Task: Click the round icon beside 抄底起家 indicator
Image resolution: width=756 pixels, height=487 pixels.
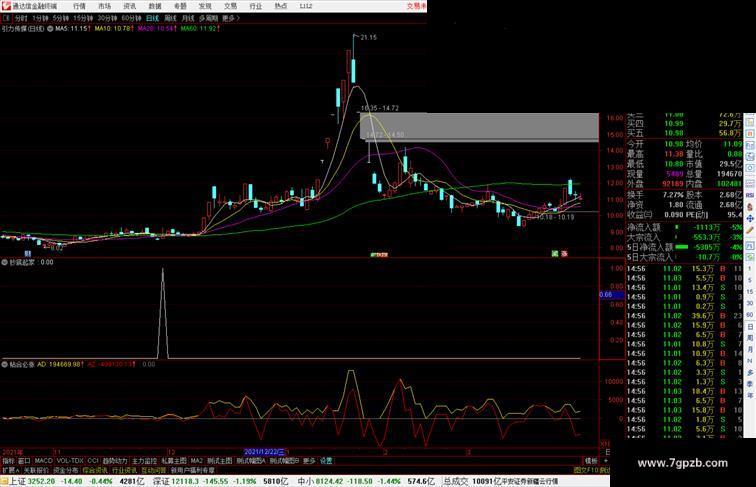Action: click(x=5, y=262)
